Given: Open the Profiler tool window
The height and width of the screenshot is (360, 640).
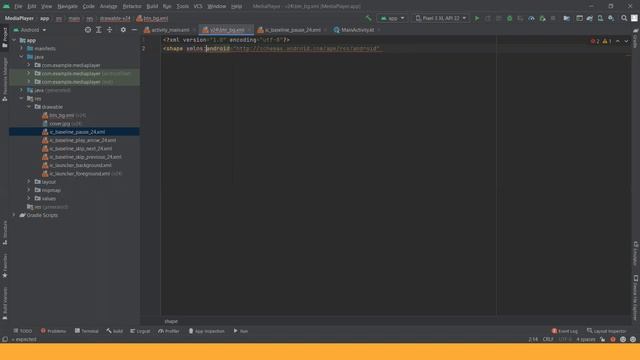Looking at the screenshot, I should (x=169, y=331).
